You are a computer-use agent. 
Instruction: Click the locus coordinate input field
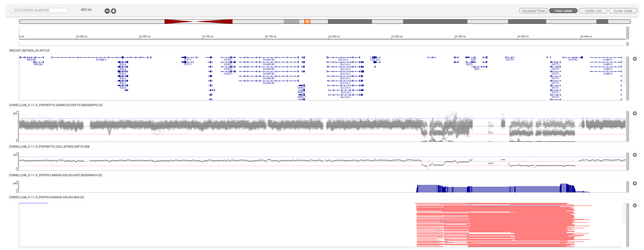[39, 10]
